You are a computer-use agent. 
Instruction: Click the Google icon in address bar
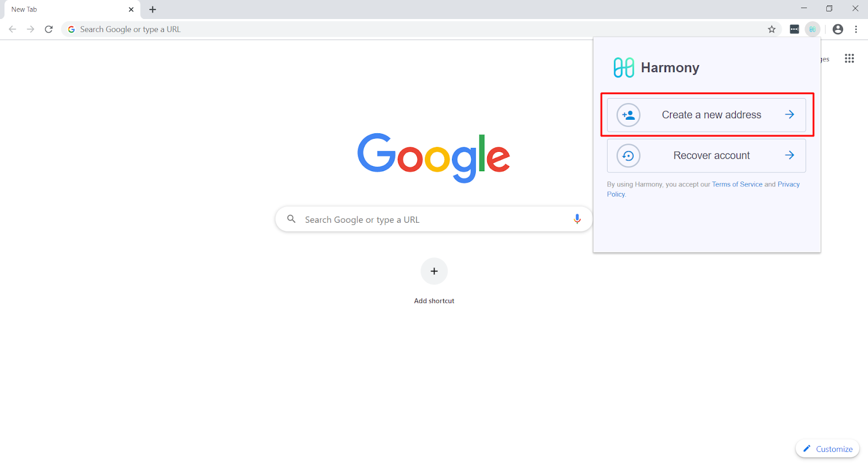pyautogui.click(x=71, y=29)
